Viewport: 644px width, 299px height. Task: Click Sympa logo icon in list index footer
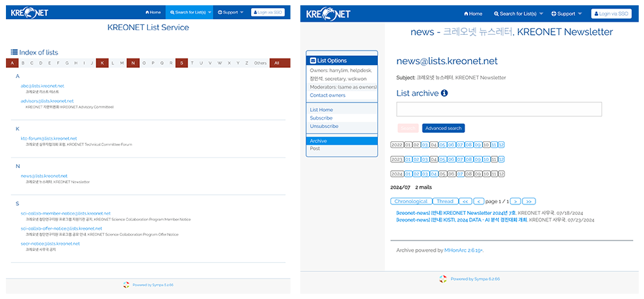pos(126,285)
